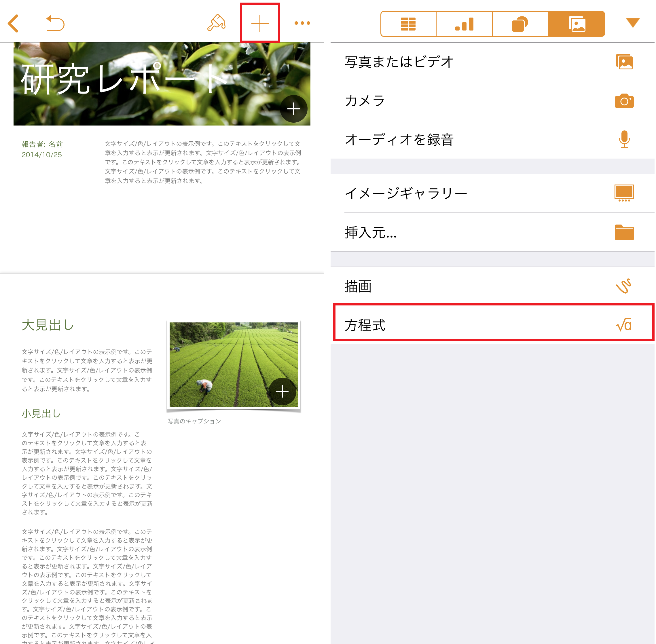Tap the camera icon in list
656x644 pixels.
[x=624, y=101]
